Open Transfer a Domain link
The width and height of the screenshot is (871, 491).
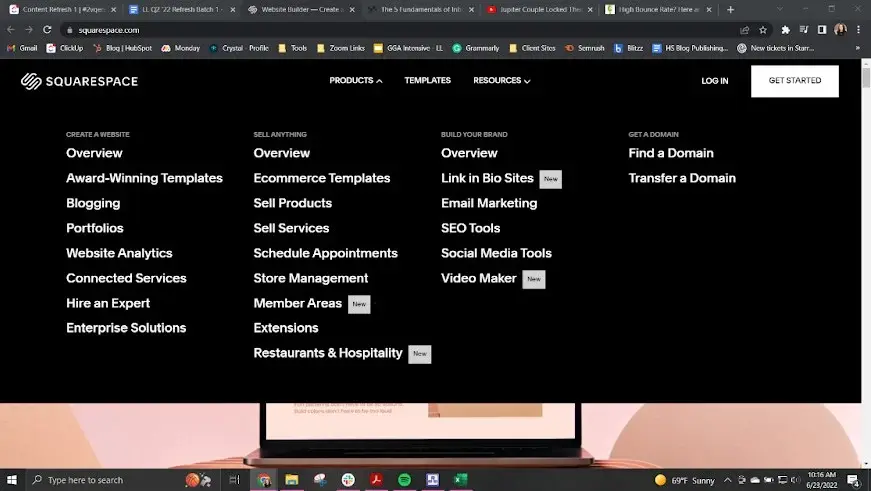pyautogui.click(x=682, y=178)
